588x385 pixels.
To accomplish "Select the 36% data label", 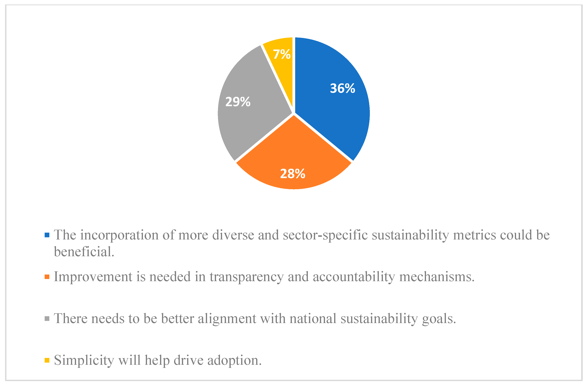I will click(x=342, y=88).
